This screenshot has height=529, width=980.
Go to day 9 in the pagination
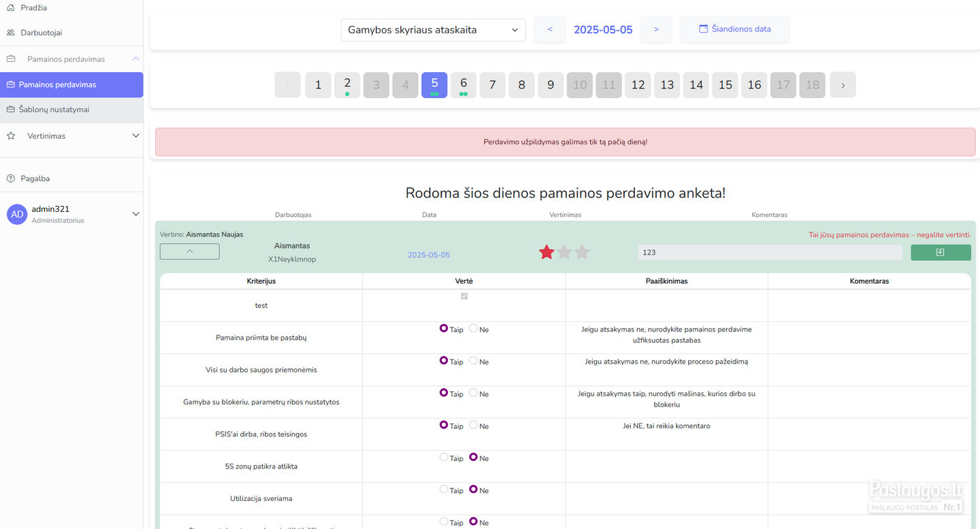click(x=551, y=85)
